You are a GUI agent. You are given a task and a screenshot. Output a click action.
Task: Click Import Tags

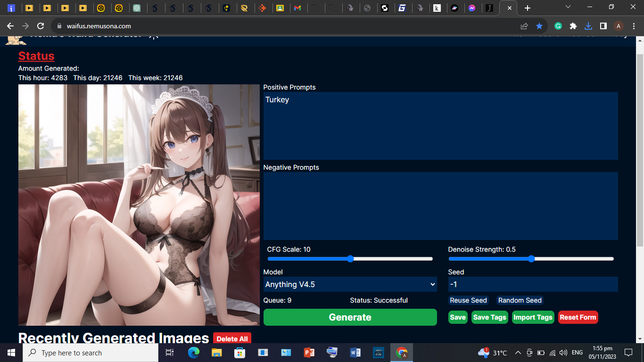pyautogui.click(x=533, y=317)
